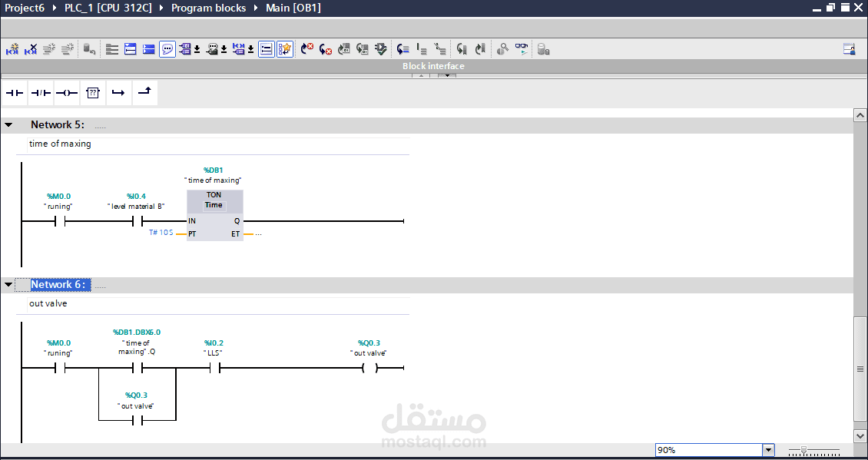Image resolution: width=868 pixels, height=460 pixels.
Task: Select %DB1.DBX6.0 'time of maxing'.Q contact
Action: [137, 368]
